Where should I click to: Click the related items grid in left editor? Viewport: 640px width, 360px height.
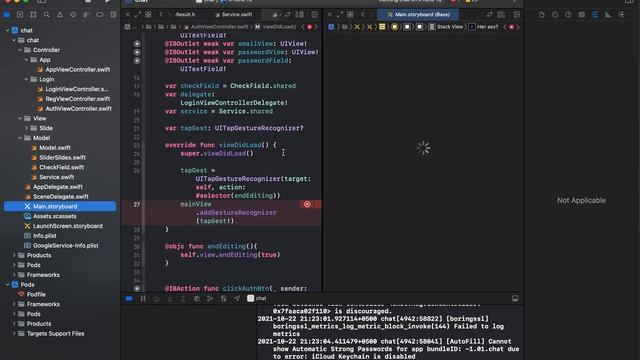(x=148, y=15)
